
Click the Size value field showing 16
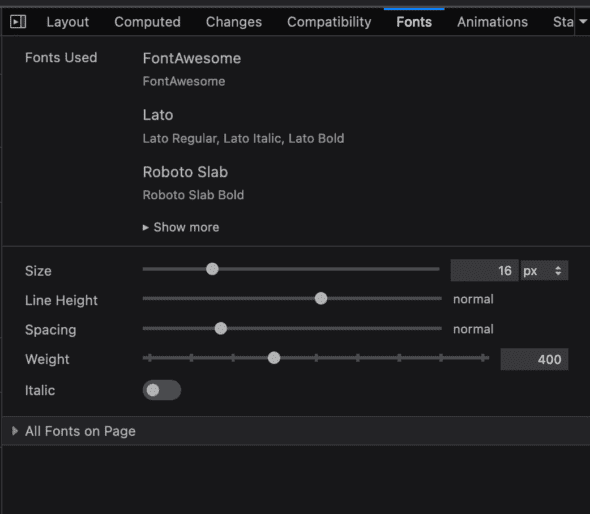click(485, 271)
